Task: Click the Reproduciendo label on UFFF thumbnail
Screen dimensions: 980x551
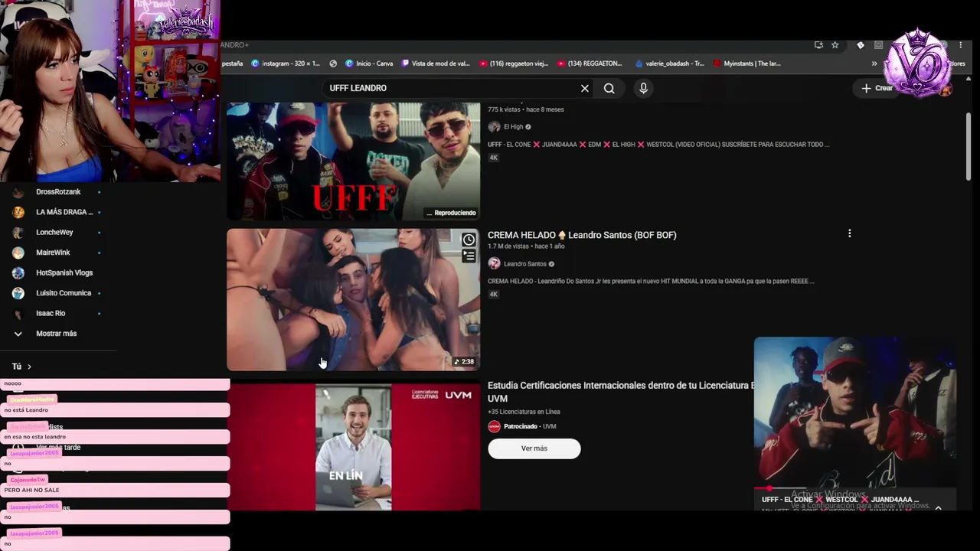Action: (452, 213)
